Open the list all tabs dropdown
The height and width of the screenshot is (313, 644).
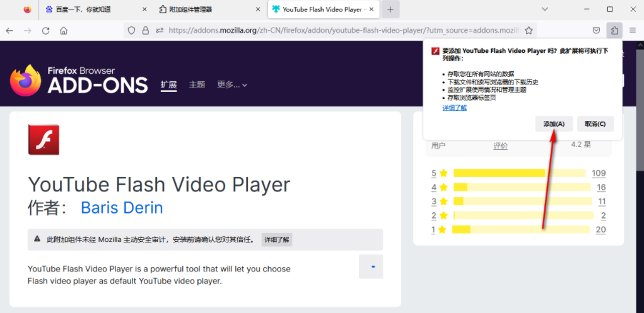pyautogui.click(x=544, y=9)
